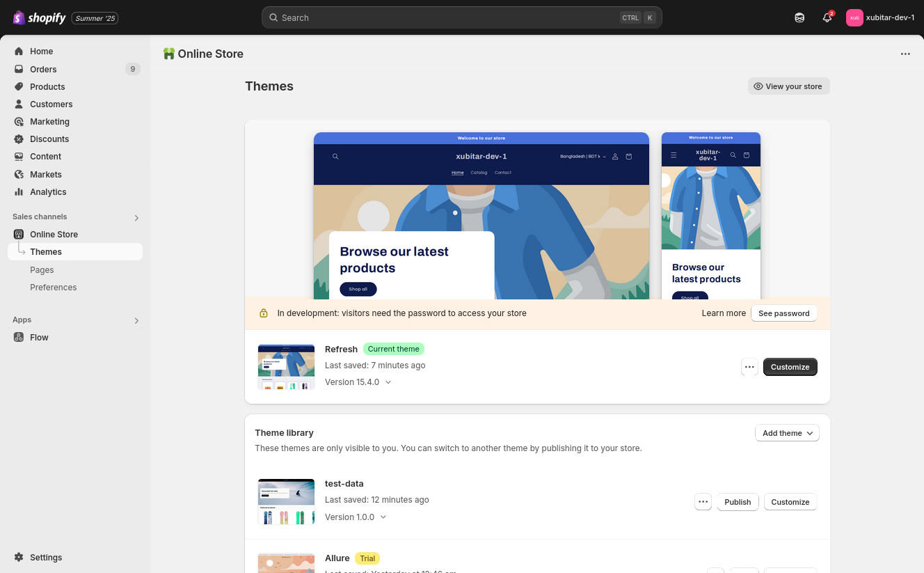Open the three-dot menu for Refresh theme

coord(749,367)
